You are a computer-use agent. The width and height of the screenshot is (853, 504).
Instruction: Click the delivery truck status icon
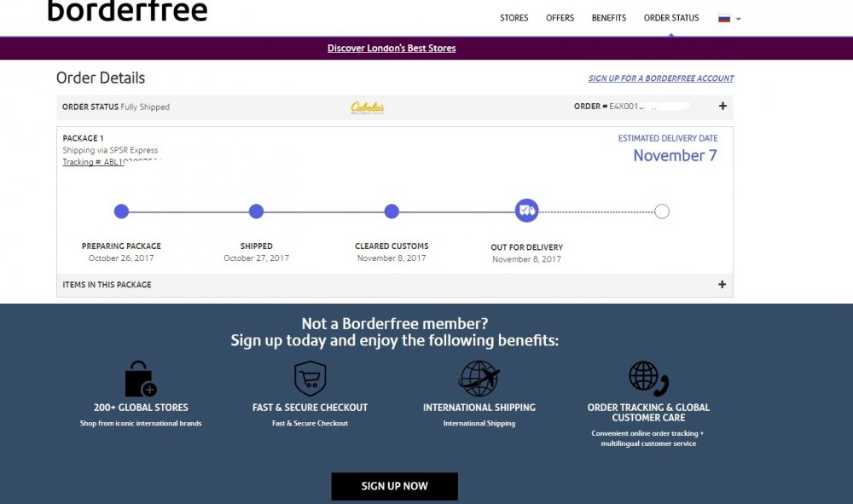[x=527, y=211]
